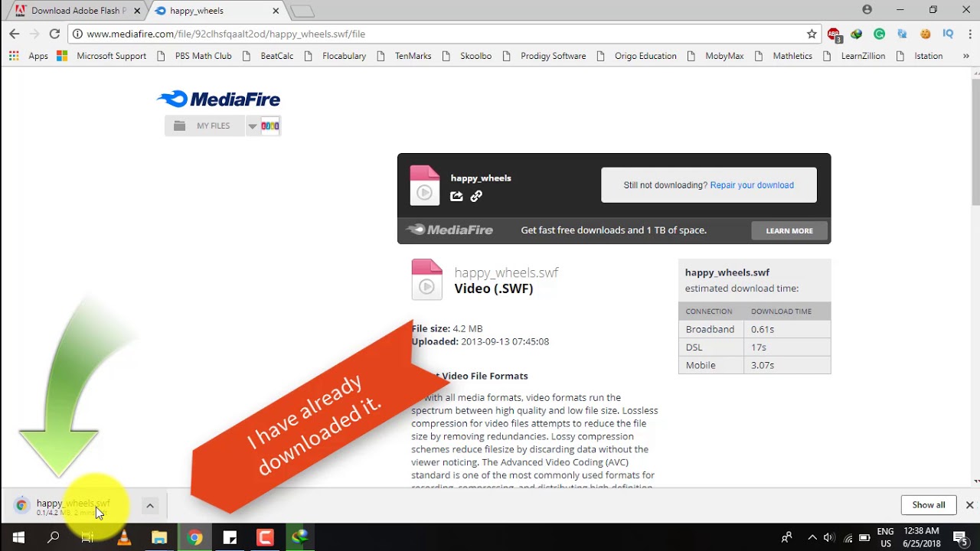
Task: Open Microsoft Support bookmark
Action: click(x=102, y=56)
